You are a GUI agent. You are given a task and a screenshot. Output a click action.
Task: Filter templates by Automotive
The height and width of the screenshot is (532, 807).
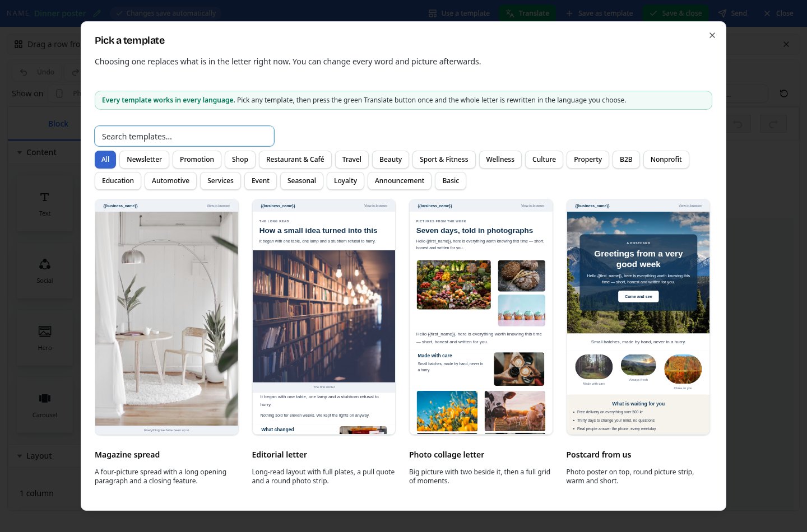[x=170, y=181]
